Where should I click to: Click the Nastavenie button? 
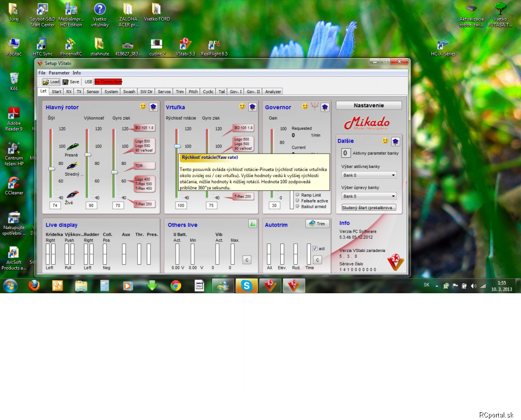(x=369, y=105)
